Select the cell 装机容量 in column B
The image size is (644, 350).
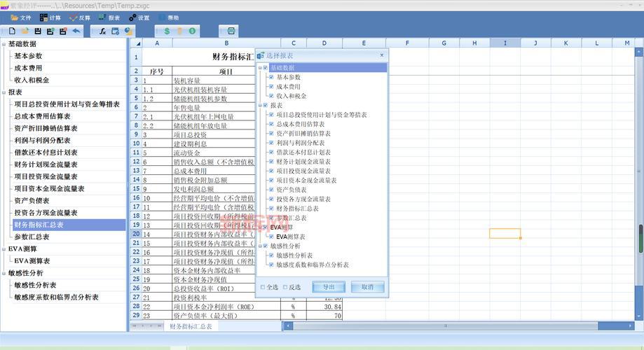tap(226, 80)
